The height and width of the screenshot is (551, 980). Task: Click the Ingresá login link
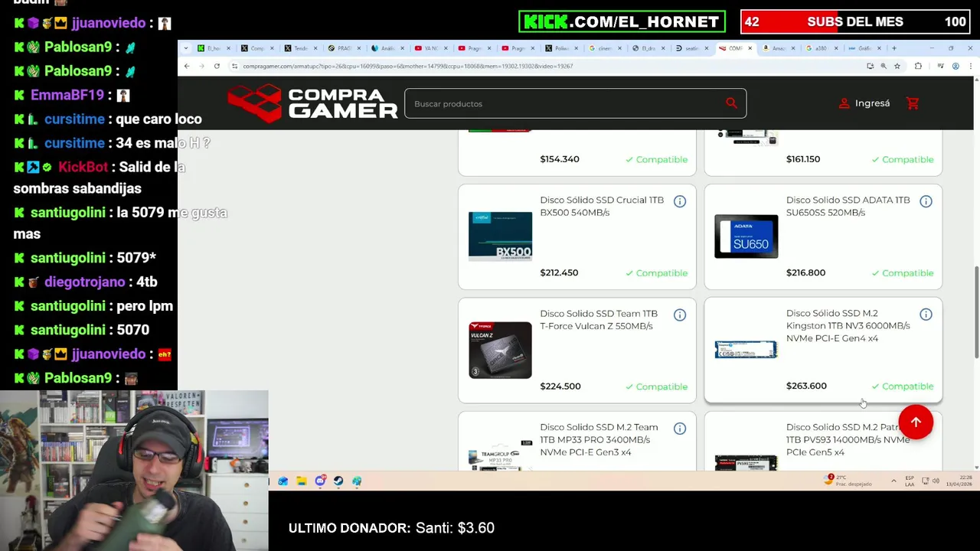(x=864, y=103)
